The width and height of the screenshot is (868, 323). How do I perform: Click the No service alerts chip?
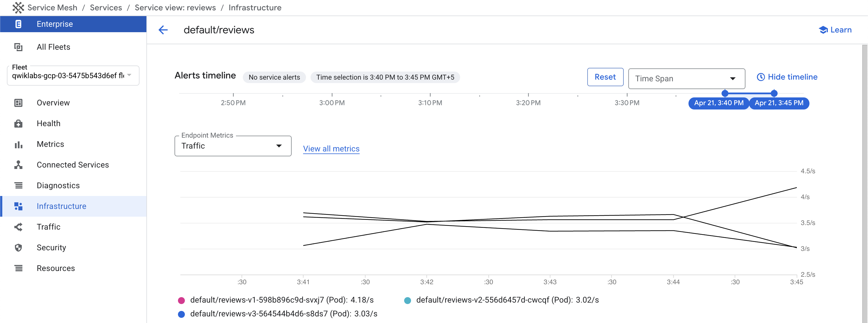click(274, 77)
